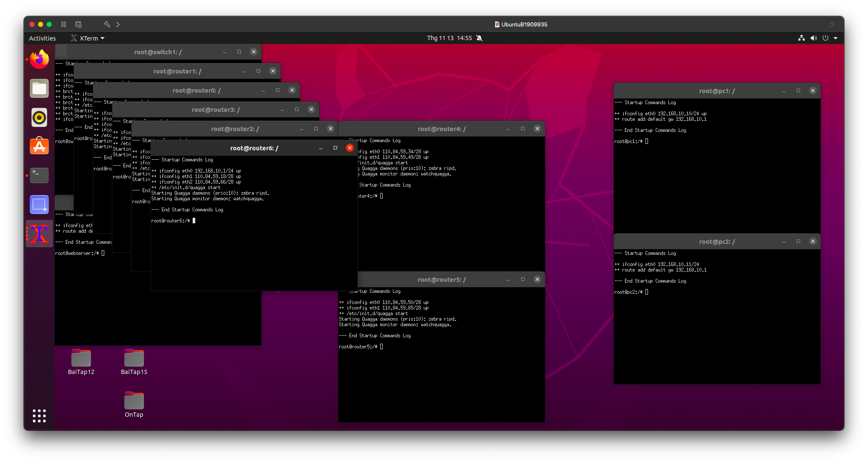The width and height of the screenshot is (868, 462).
Task: Open Firefox from the dock
Action: (39, 60)
